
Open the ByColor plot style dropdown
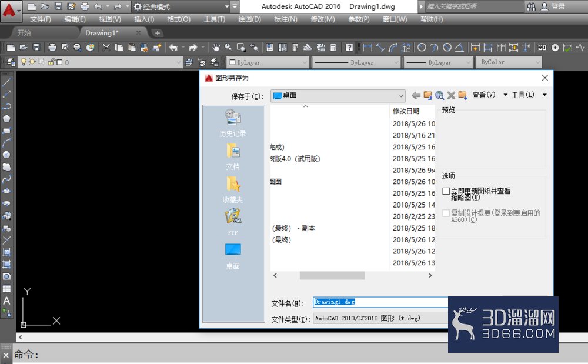click(x=509, y=62)
